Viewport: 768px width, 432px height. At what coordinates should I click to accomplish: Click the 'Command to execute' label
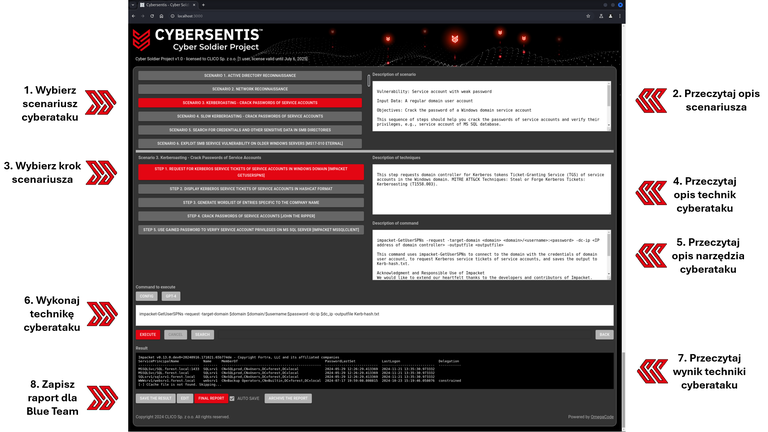[155, 287]
